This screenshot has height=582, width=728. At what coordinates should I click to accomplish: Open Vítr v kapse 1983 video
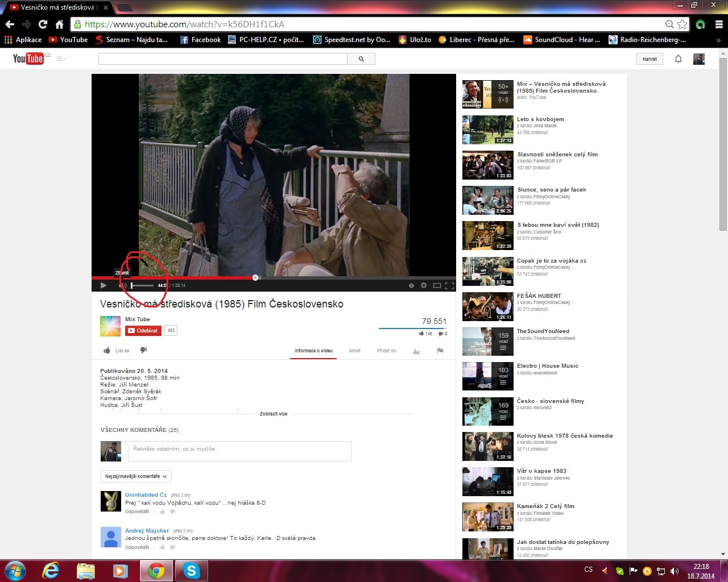pyautogui.click(x=541, y=471)
